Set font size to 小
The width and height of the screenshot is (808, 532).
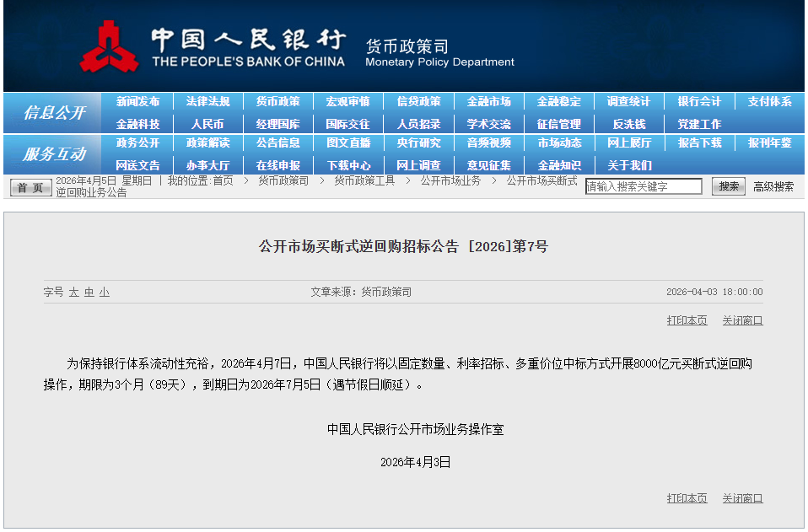point(104,292)
